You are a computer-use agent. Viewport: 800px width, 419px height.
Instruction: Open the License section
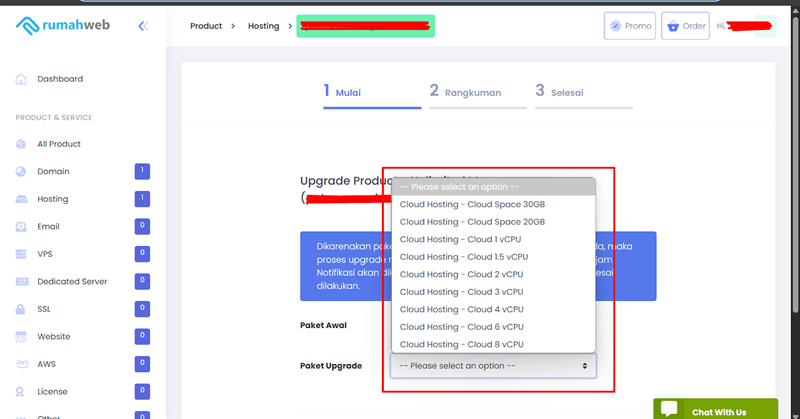[52, 392]
